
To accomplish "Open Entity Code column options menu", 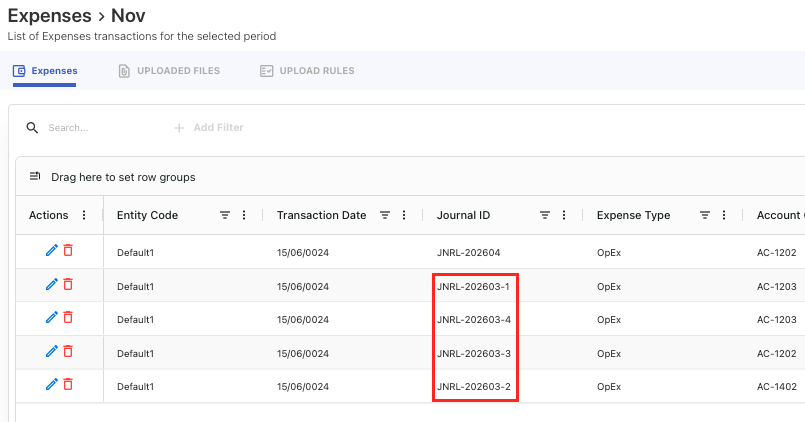I will tap(244, 215).
